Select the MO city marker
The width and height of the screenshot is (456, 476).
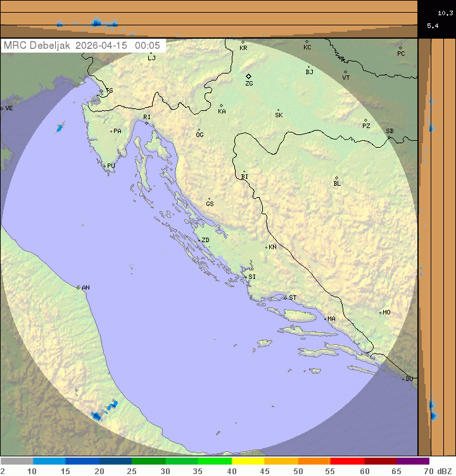[x=381, y=312]
